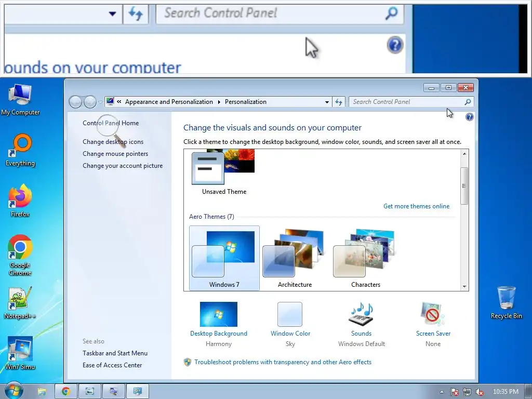Open the Personalization window's taskbar button
Image resolution: width=532 pixels, height=399 pixels.
coord(137,392)
